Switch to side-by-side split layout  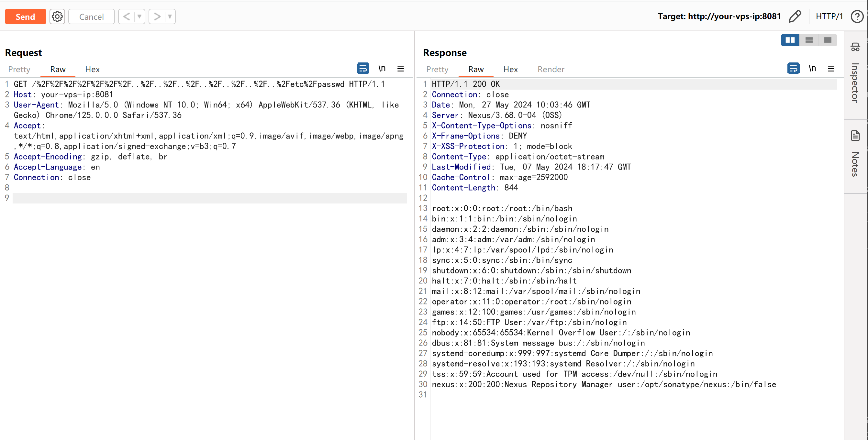(x=789, y=40)
